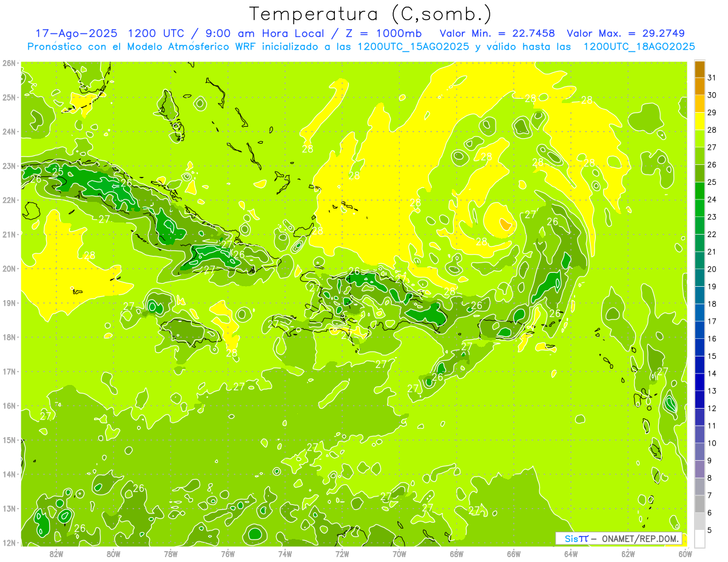Screen dimensions: 728x562
Task: Click the 24 value on the color scale
Action: pos(712,199)
